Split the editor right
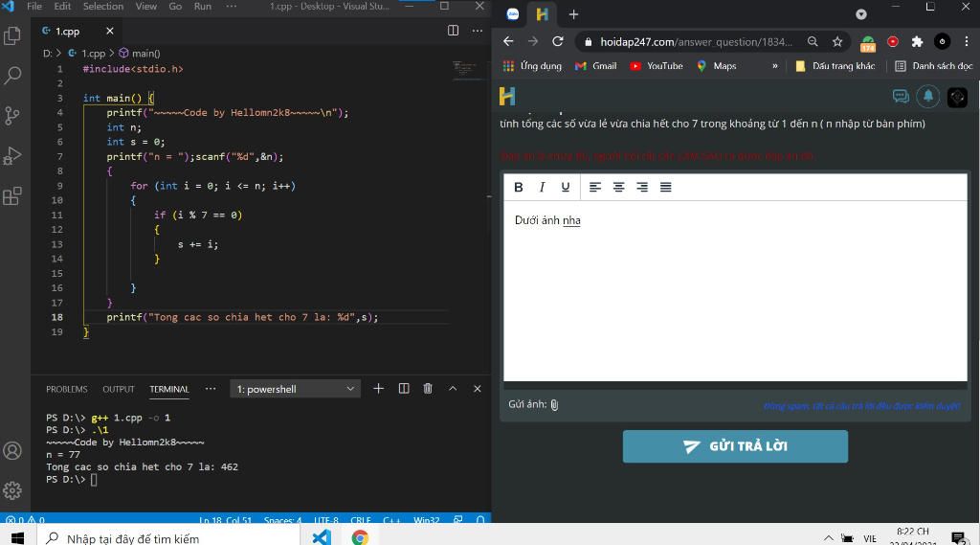 (x=453, y=31)
